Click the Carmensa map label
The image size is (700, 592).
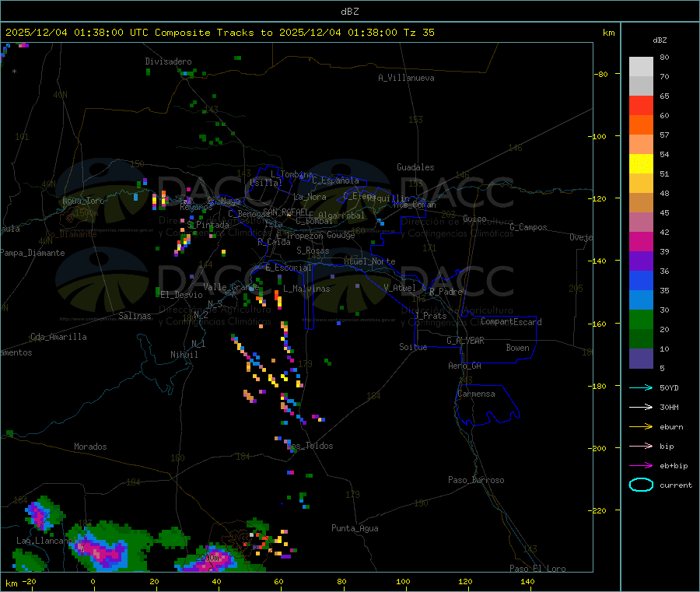click(476, 394)
